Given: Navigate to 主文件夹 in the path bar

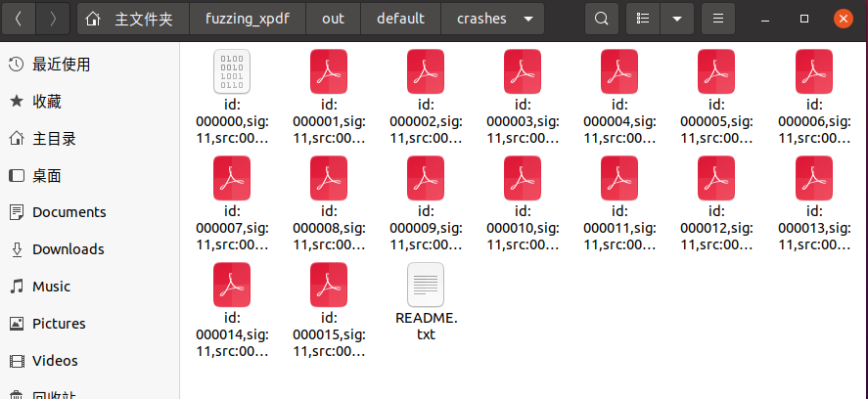Looking at the screenshot, I should point(133,19).
